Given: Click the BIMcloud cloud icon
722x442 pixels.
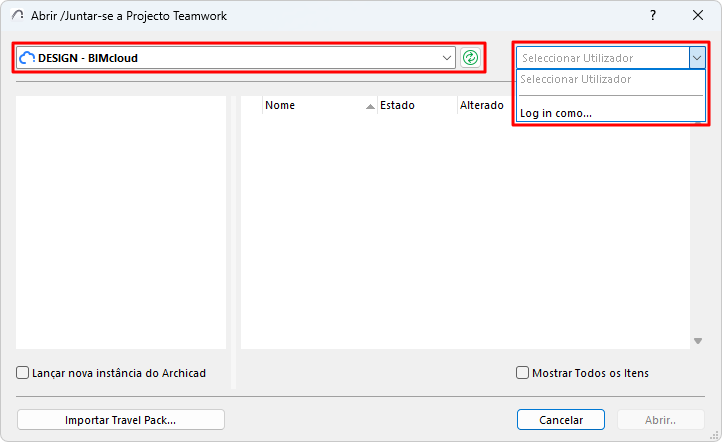Looking at the screenshot, I should [x=27, y=58].
